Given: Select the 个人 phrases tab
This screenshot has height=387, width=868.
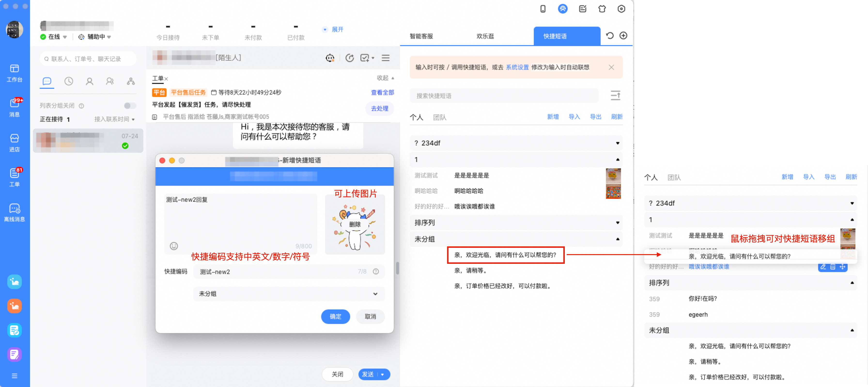Looking at the screenshot, I should [x=416, y=117].
